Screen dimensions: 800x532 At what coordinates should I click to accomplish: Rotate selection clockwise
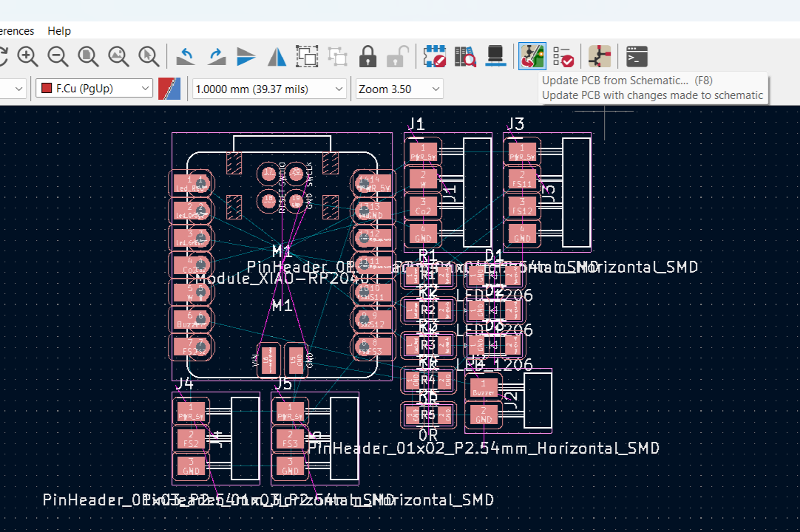click(x=217, y=56)
